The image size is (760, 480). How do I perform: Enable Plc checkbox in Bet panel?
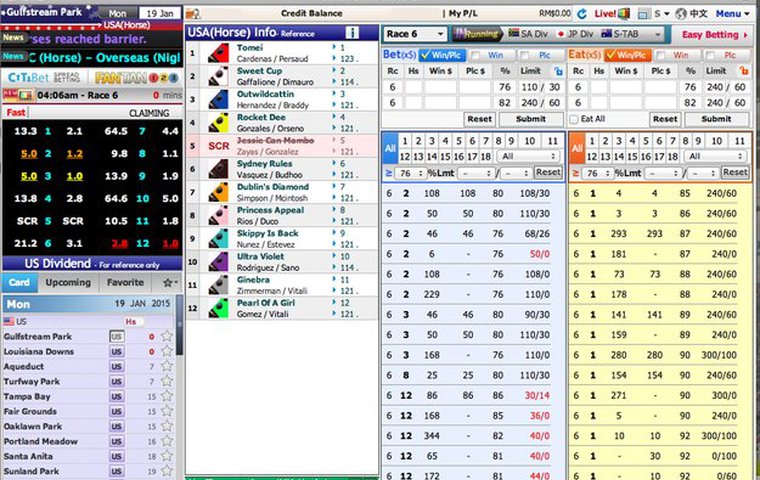tap(524, 56)
